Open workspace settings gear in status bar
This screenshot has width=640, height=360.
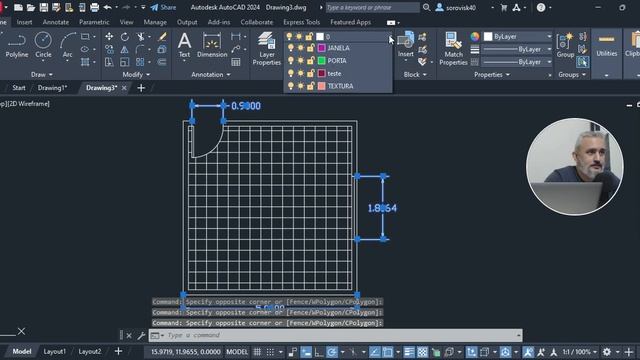coord(607,352)
